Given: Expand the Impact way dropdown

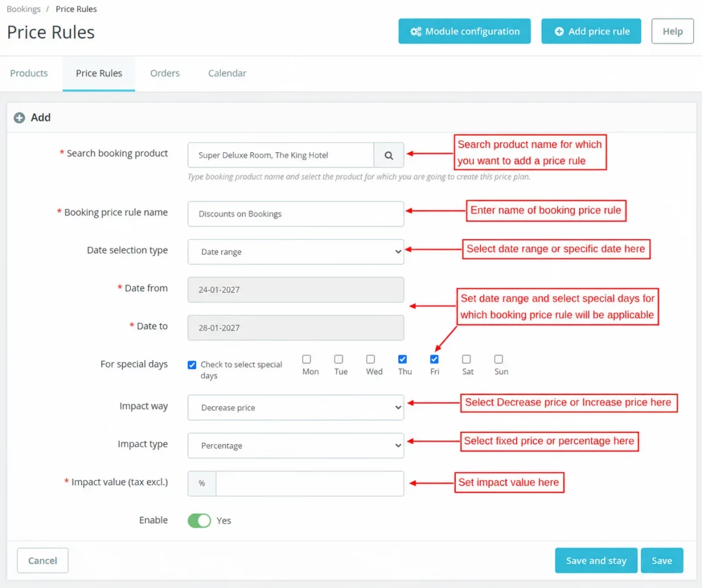Looking at the screenshot, I should (296, 407).
